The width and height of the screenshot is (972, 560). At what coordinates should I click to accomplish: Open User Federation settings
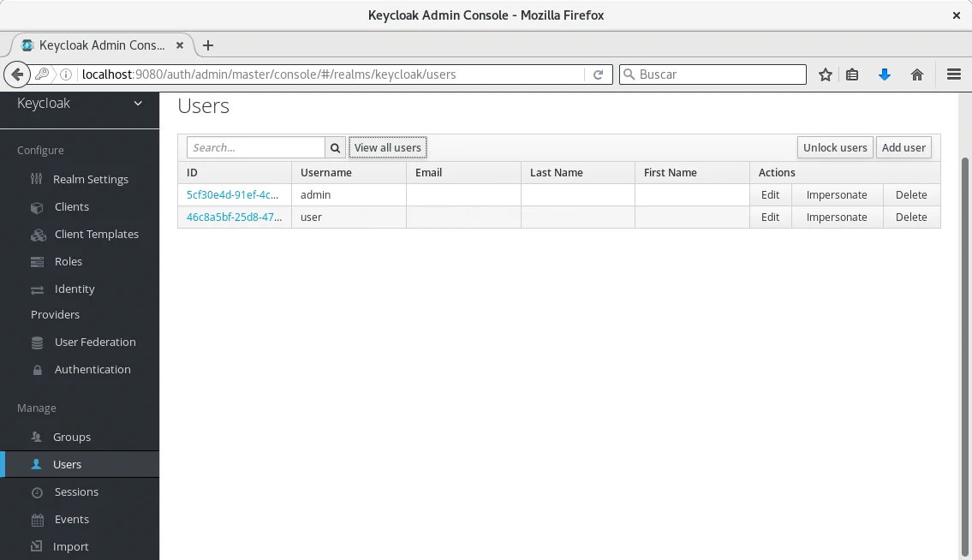95,342
